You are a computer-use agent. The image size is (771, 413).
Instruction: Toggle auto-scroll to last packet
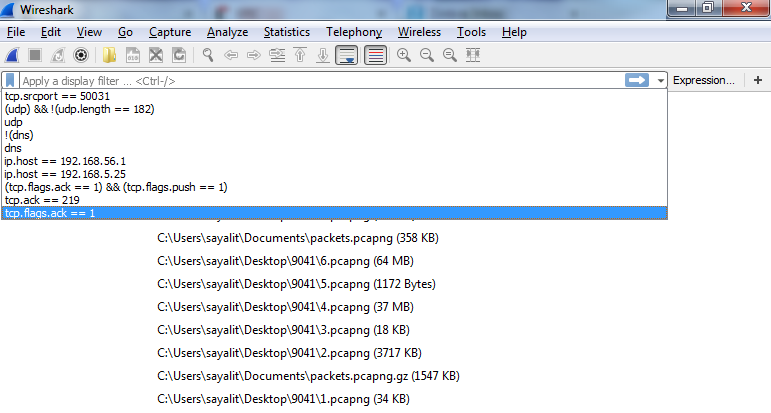(x=347, y=55)
